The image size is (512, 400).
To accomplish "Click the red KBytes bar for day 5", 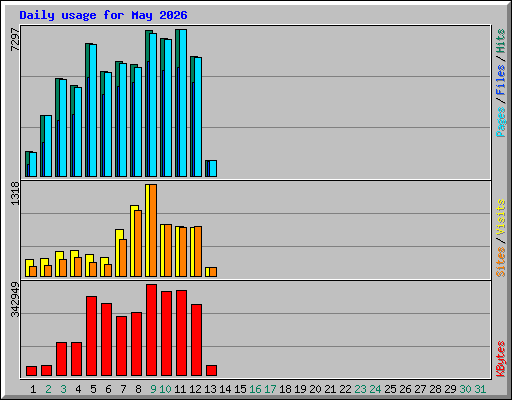I will pos(91,336).
